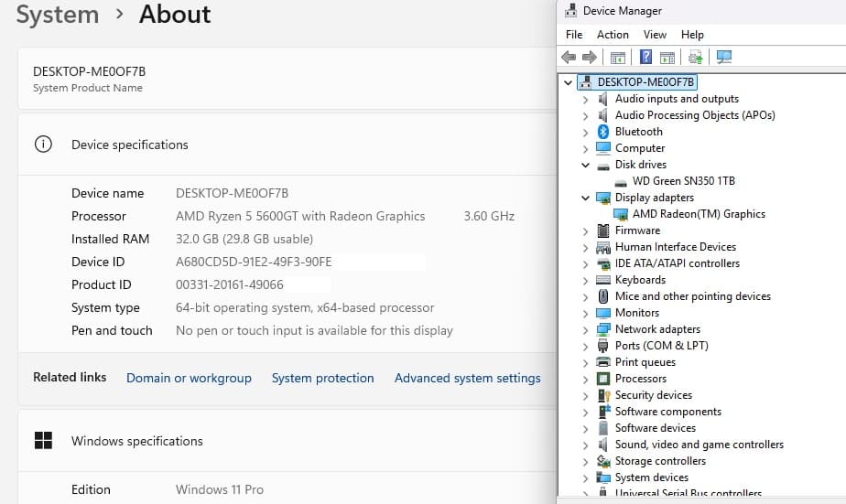This screenshot has height=504, width=846.
Task: Click the Device ID value A680CD5D-91E2-49F3-90FE
Action: (254, 262)
